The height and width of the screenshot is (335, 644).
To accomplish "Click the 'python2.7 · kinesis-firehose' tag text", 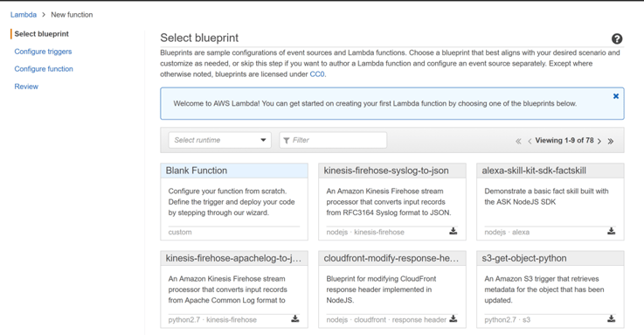I will pos(212,319).
